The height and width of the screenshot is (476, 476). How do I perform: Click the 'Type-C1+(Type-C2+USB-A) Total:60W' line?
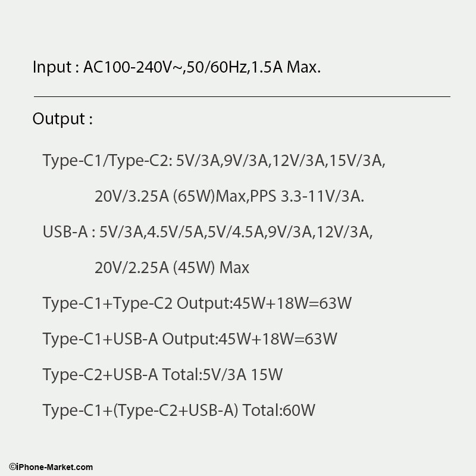(178, 411)
